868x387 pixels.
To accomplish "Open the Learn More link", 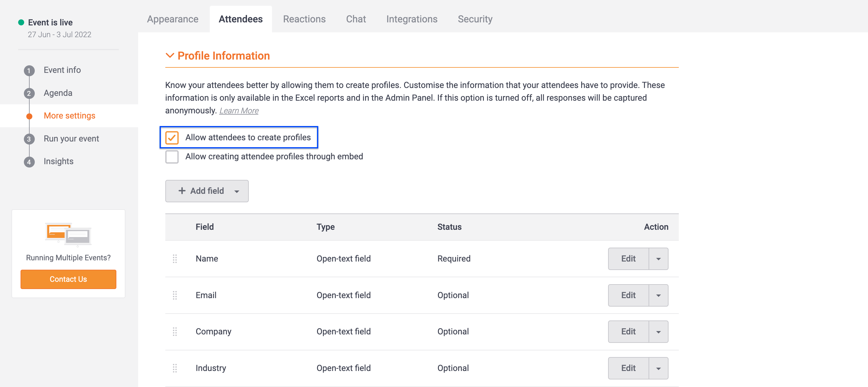I will [x=239, y=111].
